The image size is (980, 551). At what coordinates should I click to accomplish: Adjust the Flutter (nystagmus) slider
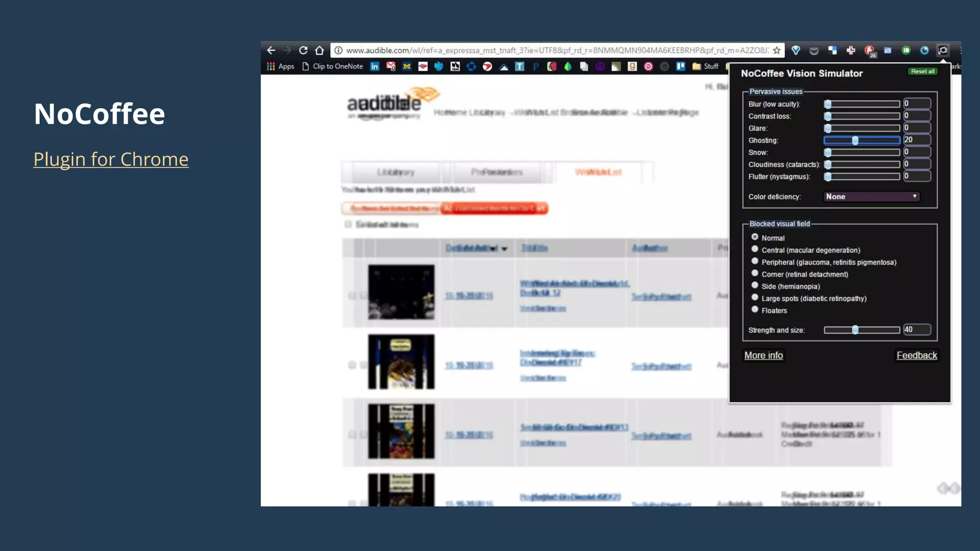tap(862, 176)
